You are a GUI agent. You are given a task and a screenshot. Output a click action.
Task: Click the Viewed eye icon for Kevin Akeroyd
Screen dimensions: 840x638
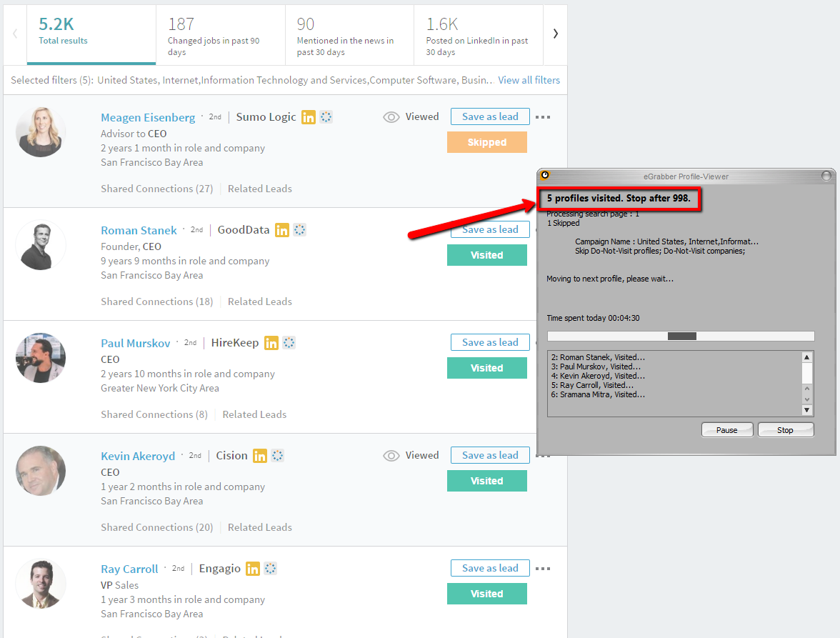point(391,456)
